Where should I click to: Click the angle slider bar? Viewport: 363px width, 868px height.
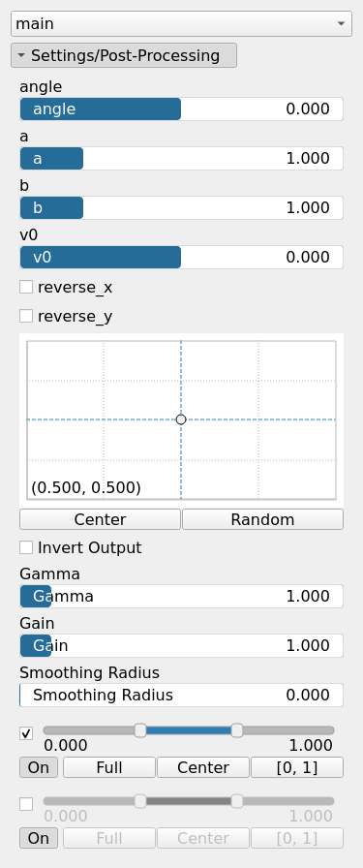[182, 109]
